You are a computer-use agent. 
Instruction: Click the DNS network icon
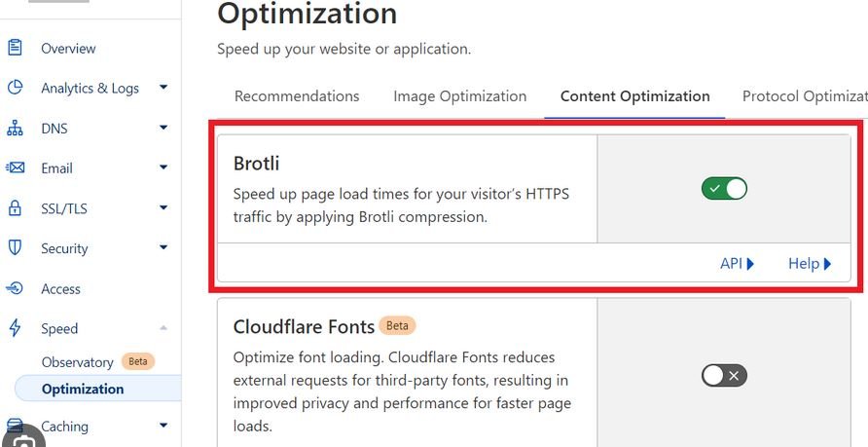click(15, 129)
